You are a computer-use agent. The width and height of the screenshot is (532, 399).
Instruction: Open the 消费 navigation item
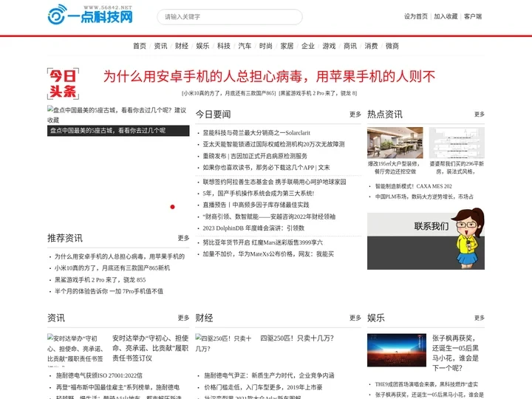click(x=371, y=46)
